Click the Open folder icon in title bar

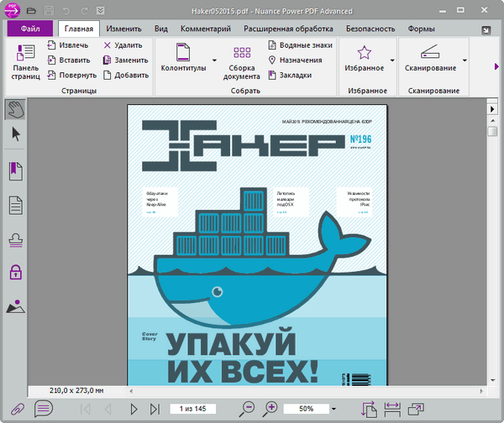click(31, 11)
